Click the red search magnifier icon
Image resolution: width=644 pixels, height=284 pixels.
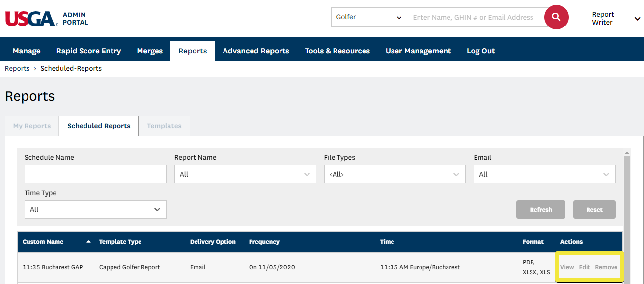click(556, 18)
